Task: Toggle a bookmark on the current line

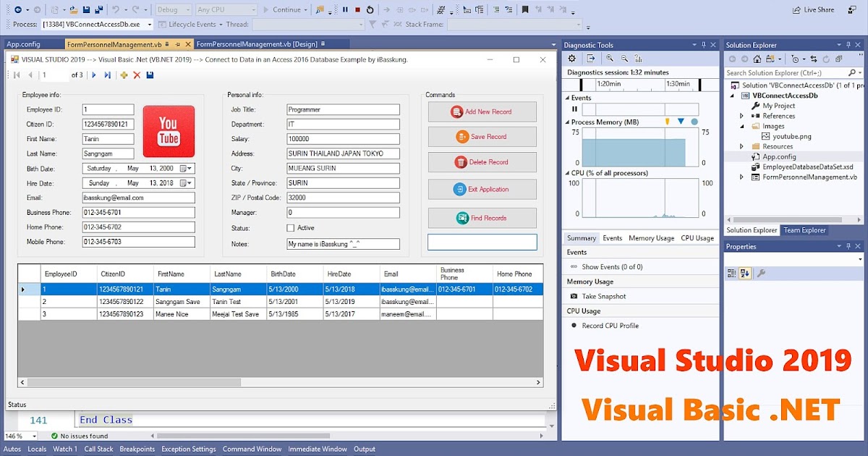Action: coord(525,9)
